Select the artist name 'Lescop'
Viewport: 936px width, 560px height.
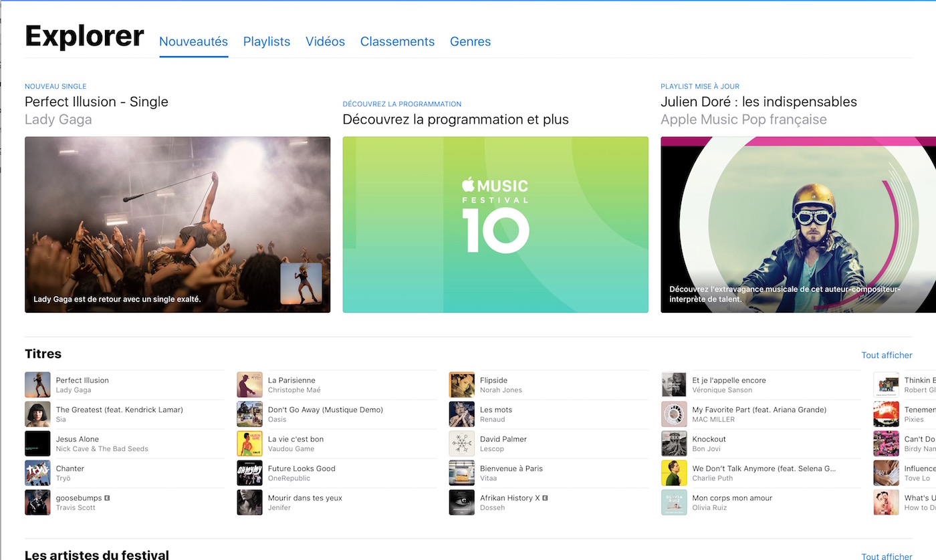(x=492, y=449)
